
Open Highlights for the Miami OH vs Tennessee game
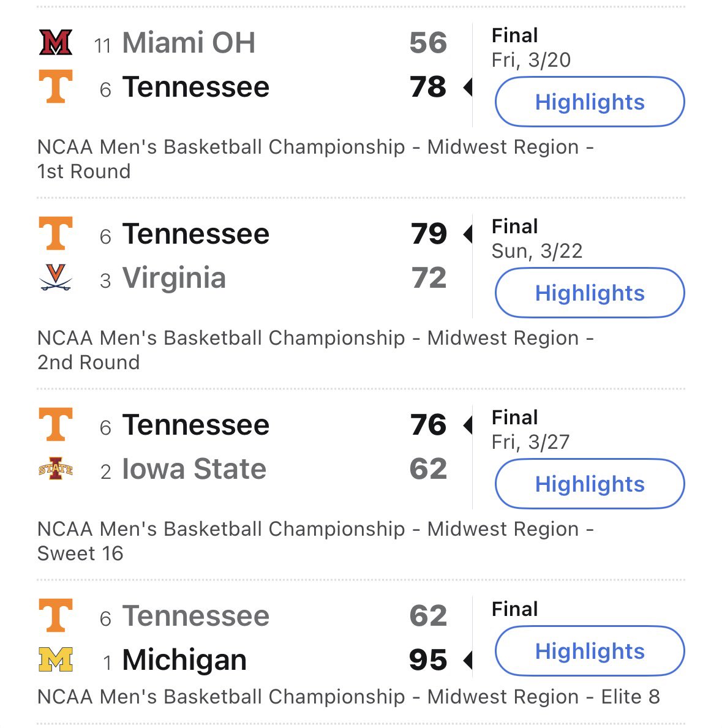590,102
